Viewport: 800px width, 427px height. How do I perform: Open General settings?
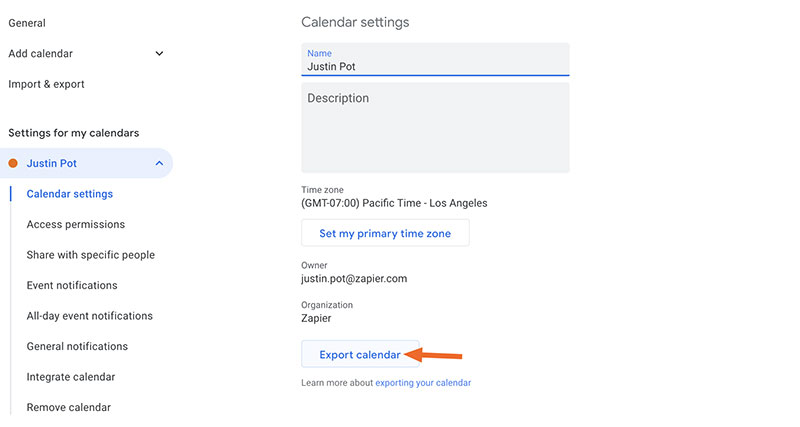click(x=27, y=23)
